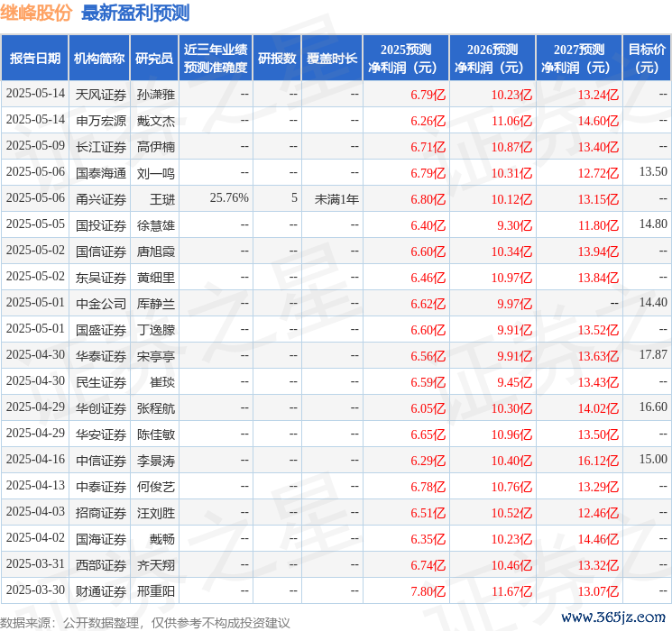This screenshot has height=631, width=672.
Task: Click the 近三年业绩预测准确度 header
Action: 216,59
